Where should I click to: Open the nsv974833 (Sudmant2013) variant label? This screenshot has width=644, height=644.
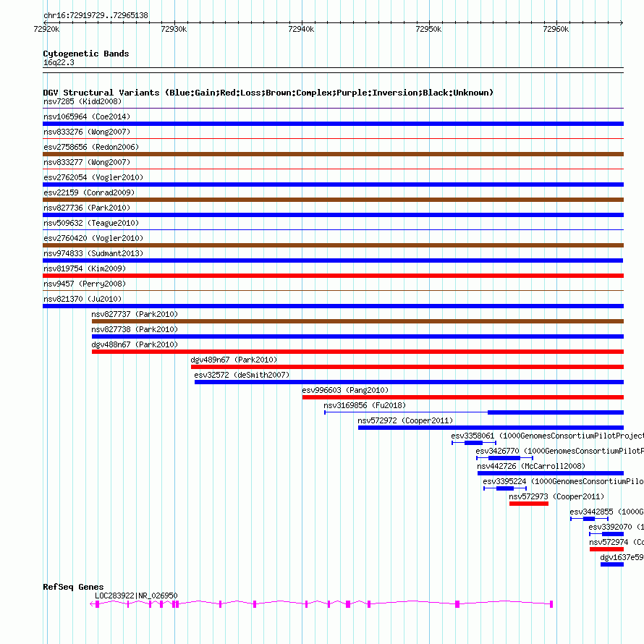click(x=93, y=253)
